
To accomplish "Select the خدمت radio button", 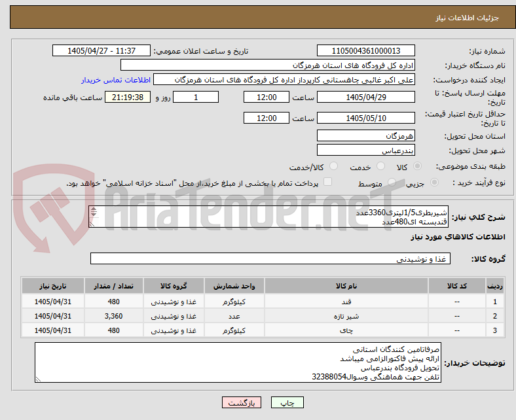I will (x=380, y=166).
